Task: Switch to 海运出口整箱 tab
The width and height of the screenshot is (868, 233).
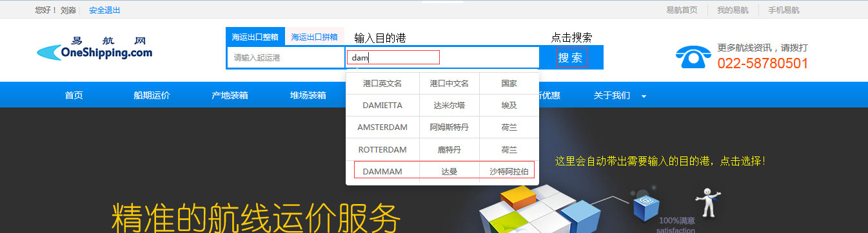Action: (255, 37)
